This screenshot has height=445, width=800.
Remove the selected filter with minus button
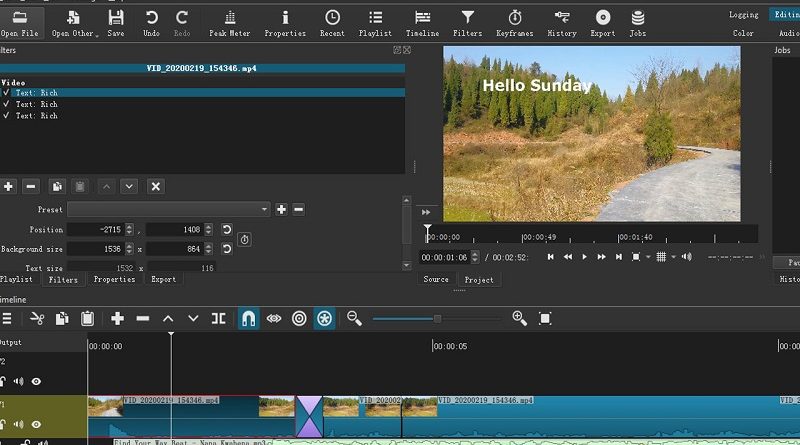pyautogui.click(x=31, y=187)
